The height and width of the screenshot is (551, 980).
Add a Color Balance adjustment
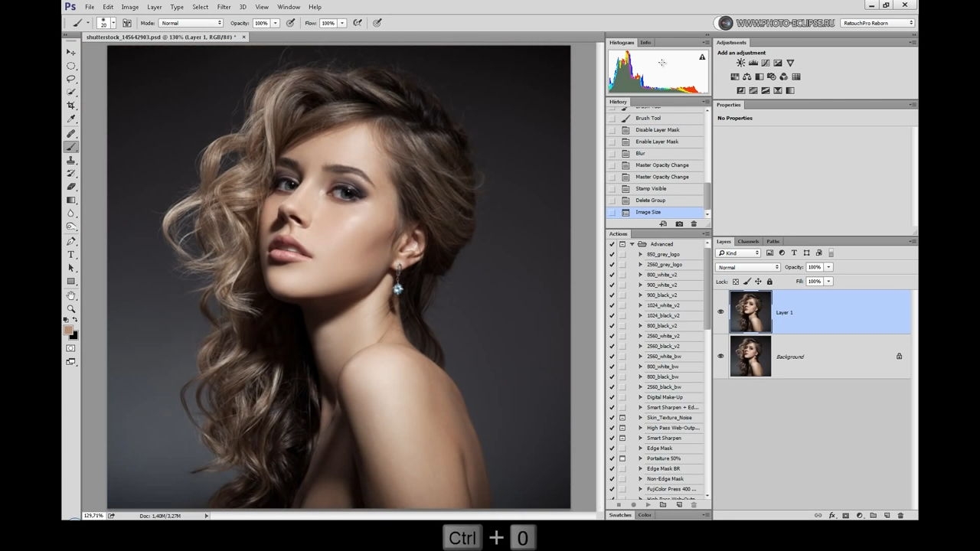click(x=747, y=77)
